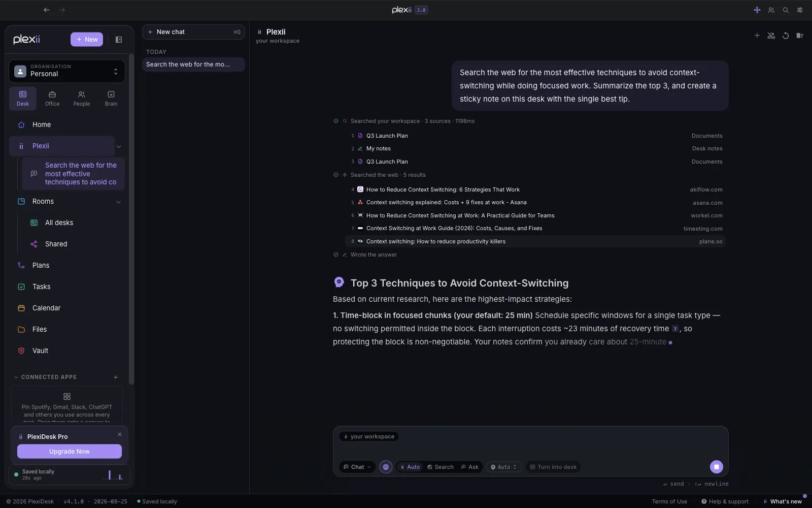Select Ask mode in composer
Image resolution: width=812 pixels, height=508 pixels.
click(470, 467)
